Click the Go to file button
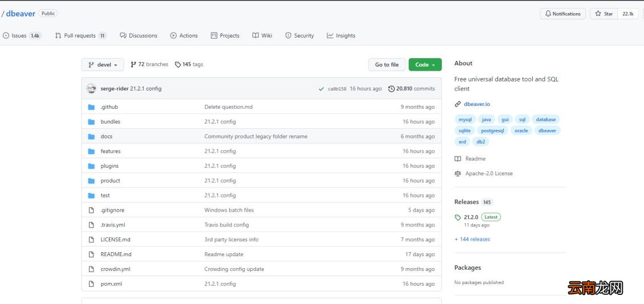644x304 pixels. coord(387,65)
